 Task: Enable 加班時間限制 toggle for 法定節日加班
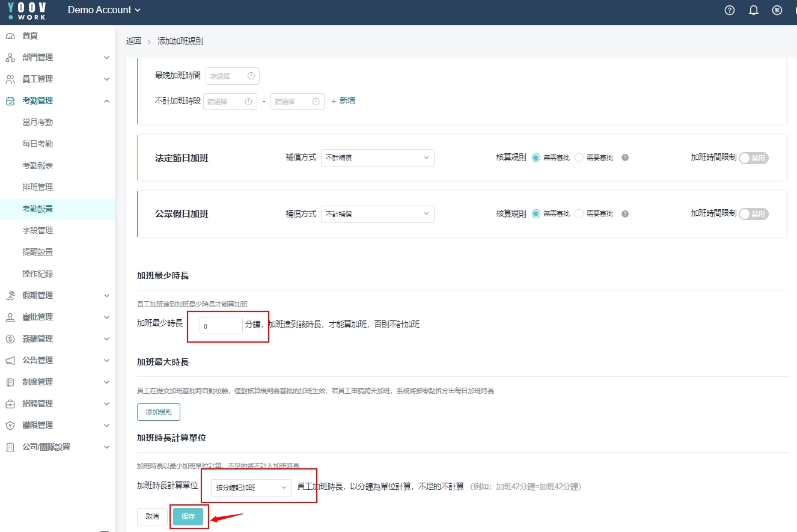click(x=753, y=158)
